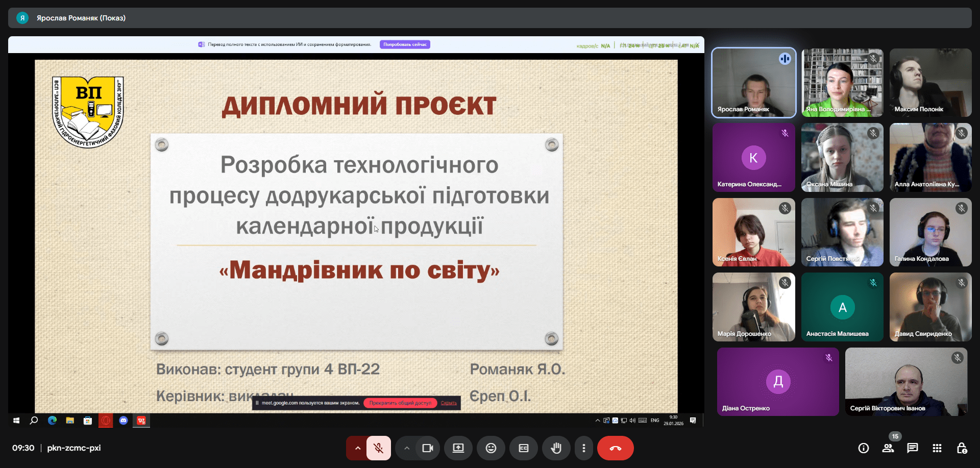Open the activities grid icon

937,448
